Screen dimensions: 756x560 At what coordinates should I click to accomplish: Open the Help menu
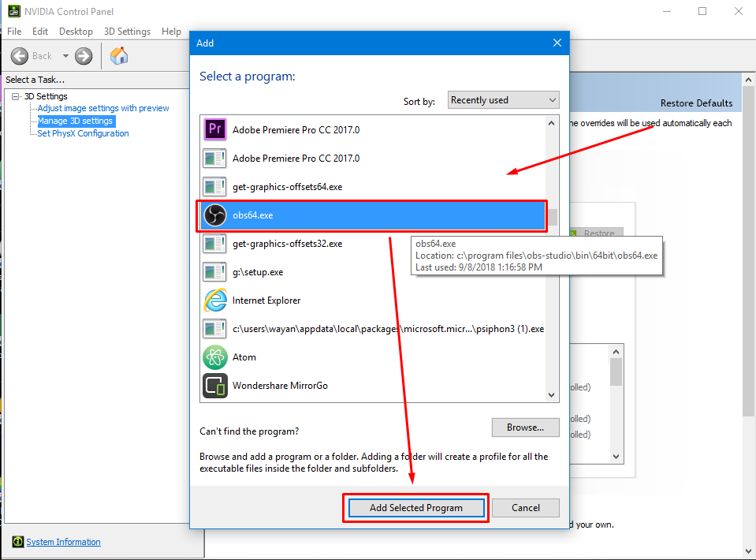171,32
